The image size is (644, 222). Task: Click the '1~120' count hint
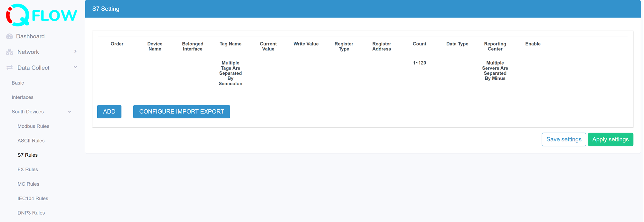[420, 63]
